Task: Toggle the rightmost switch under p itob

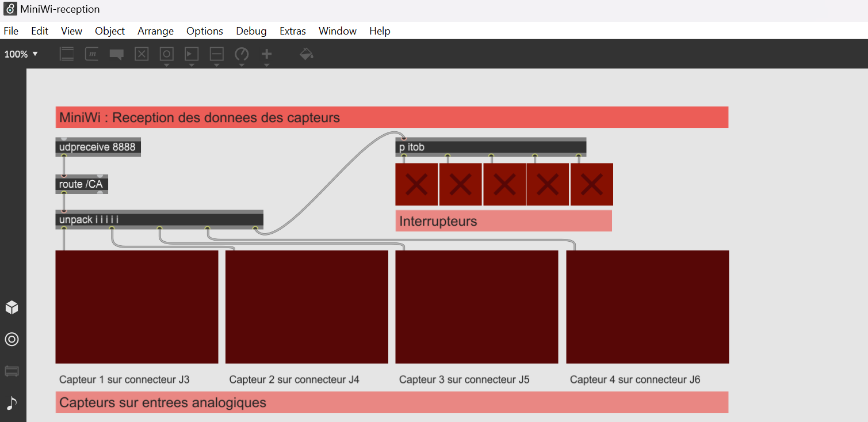Action: [592, 184]
